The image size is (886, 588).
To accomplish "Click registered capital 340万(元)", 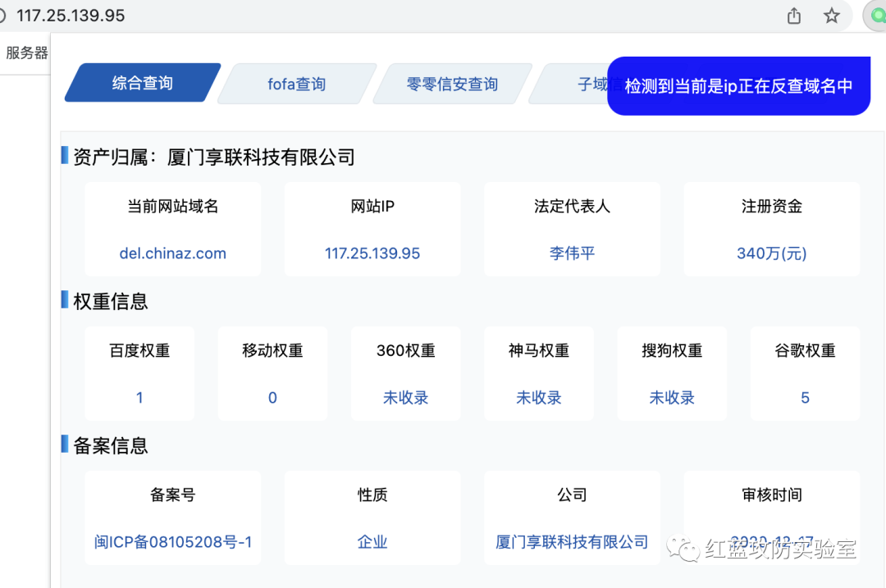I will [772, 253].
